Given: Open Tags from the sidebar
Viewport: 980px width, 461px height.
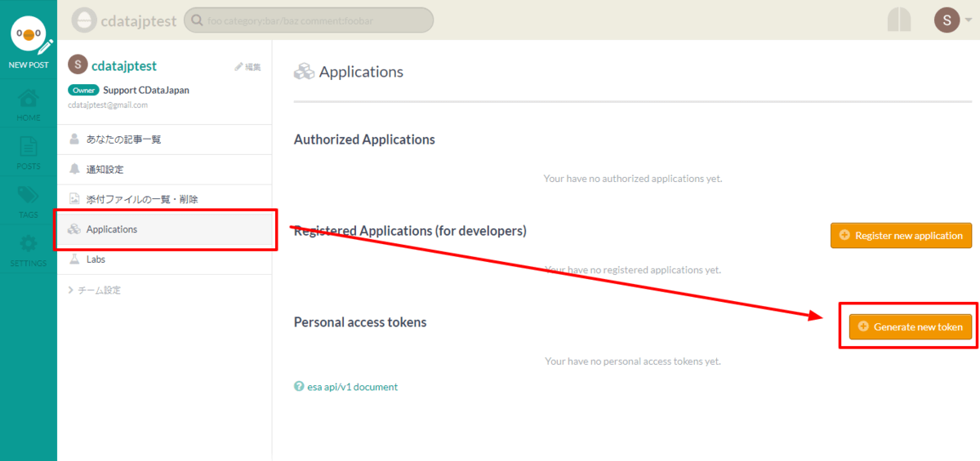Looking at the screenshot, I should pos(29,202).
